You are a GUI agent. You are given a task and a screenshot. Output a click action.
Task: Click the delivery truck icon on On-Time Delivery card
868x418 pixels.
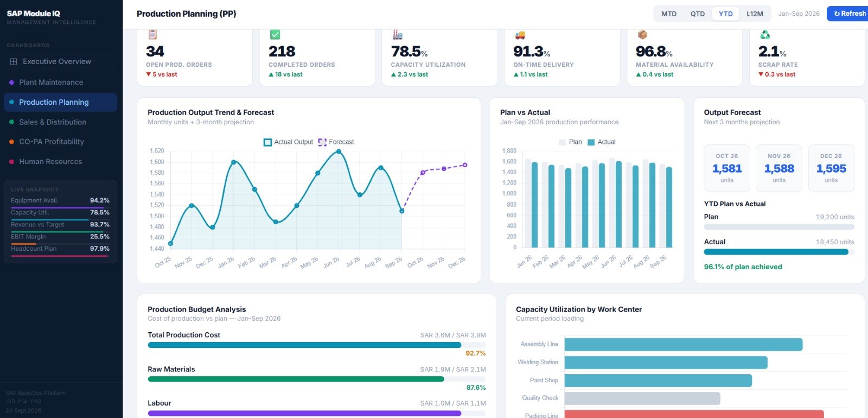pyautogui.click(x=520, y=35)
